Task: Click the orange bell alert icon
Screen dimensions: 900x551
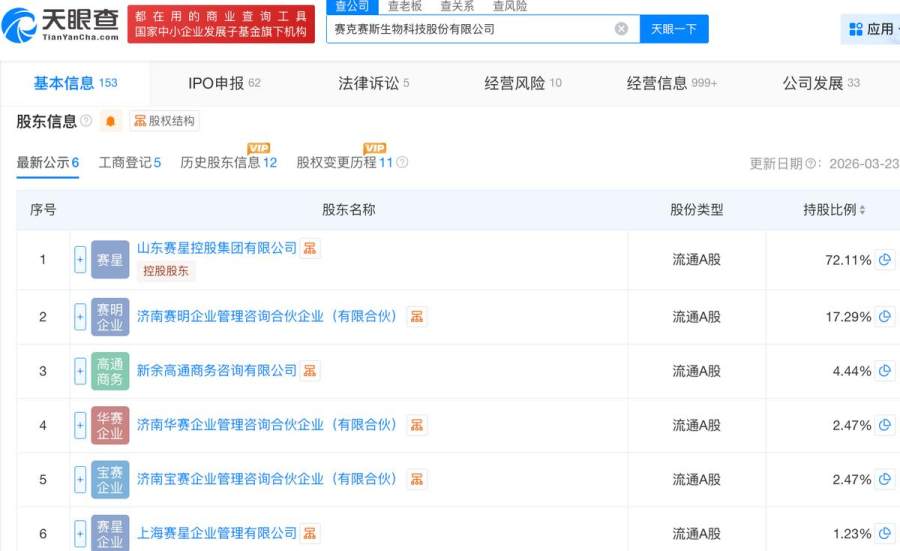Action: tap(110, 121)
